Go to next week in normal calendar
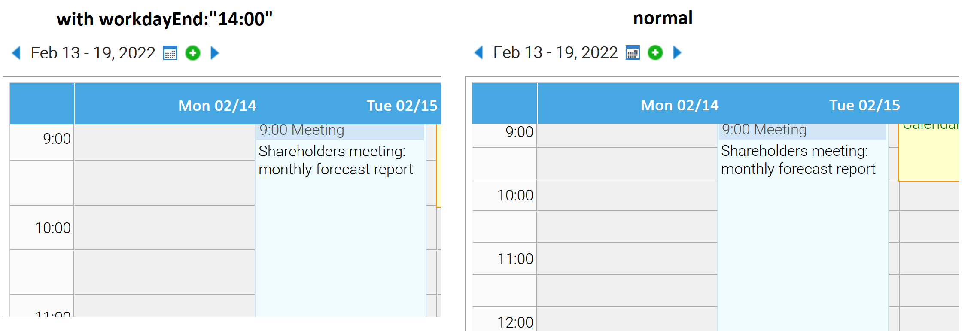The image size is (980, 331). tap(677, 52)
